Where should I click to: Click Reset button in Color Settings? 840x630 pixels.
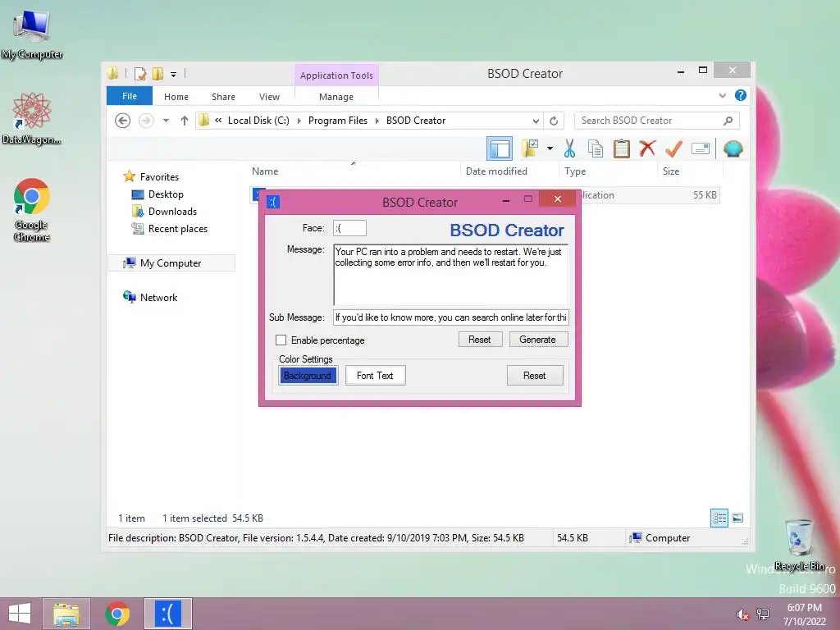pos(535,376)
